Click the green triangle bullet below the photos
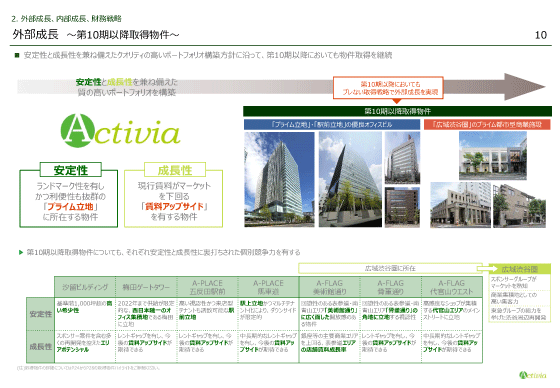Image resolution: width=560 pixels, height=388 pixels. tap(21, 252)
